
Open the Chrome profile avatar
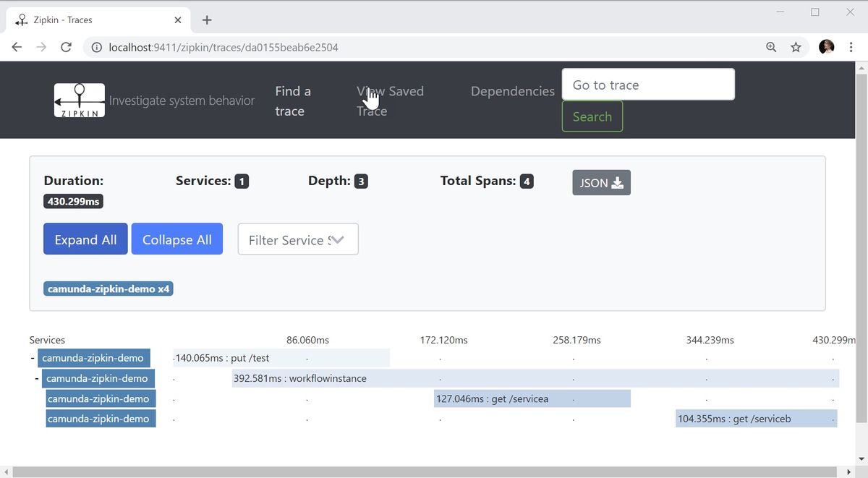click(826, 47)
